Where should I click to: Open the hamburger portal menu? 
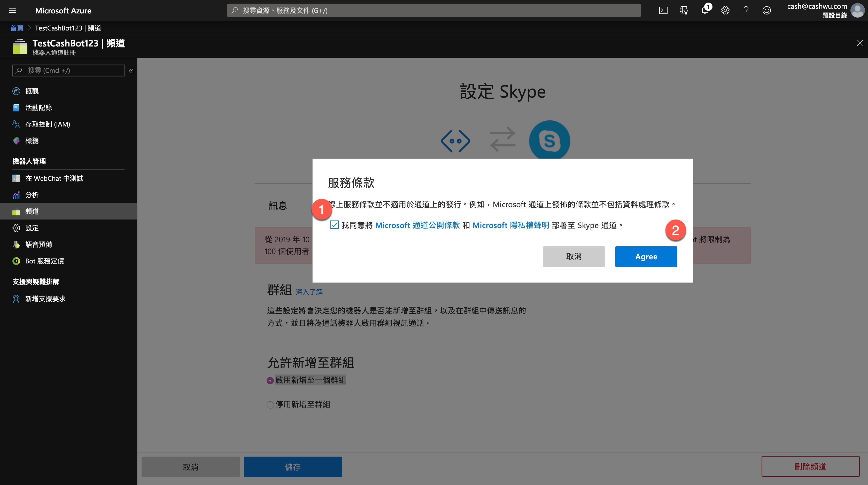(12, 10)
